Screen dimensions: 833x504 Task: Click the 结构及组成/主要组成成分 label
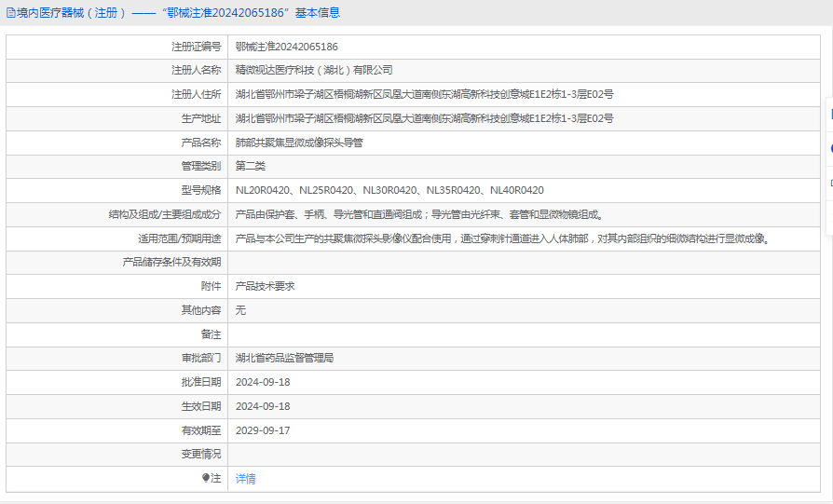pos(165,214)
